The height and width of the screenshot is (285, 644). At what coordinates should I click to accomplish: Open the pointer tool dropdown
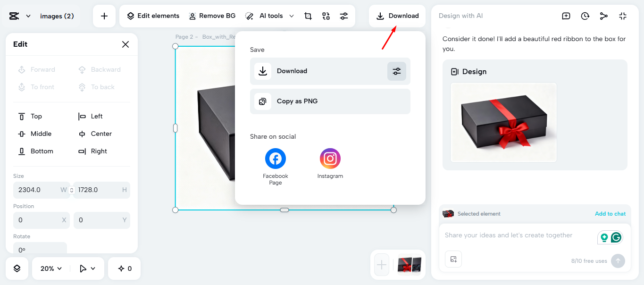(88, 268)
